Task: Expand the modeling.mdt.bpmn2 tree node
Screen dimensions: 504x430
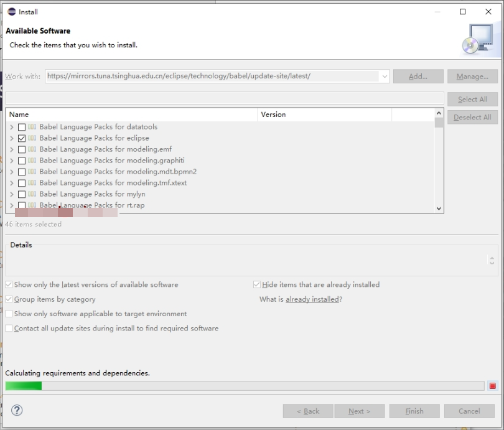Action: point(12,172)
